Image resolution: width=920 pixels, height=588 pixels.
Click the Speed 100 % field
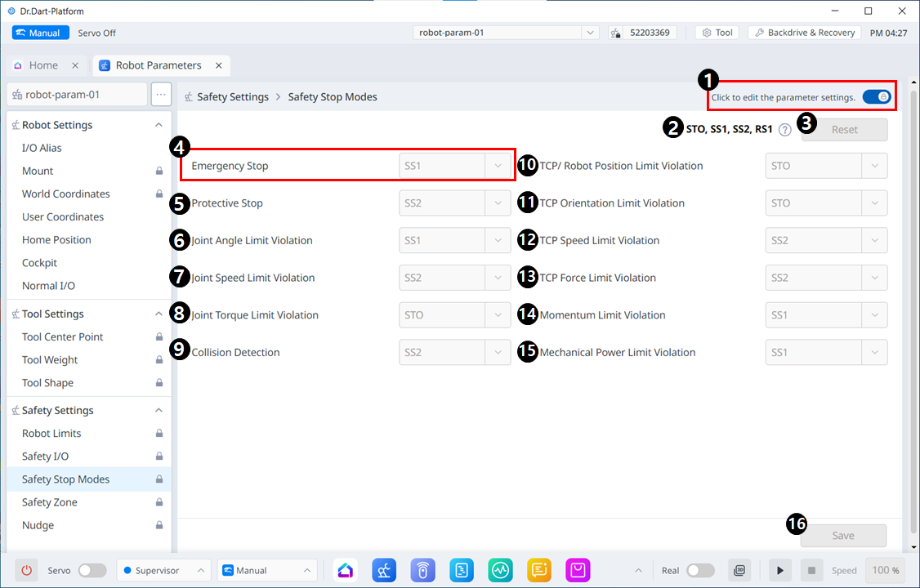tap(886, 570)
